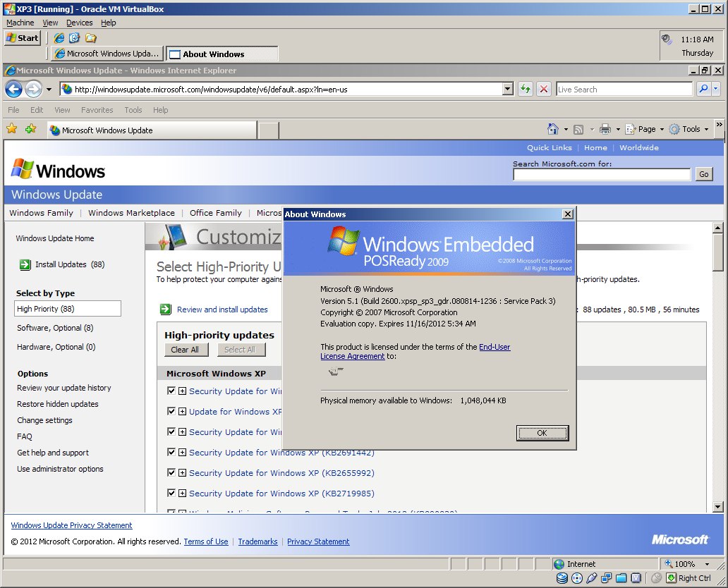This screenshot has width=728, height=588.
Task: Expand details for KB2691442 update
Action: click(x=183, y=453)
